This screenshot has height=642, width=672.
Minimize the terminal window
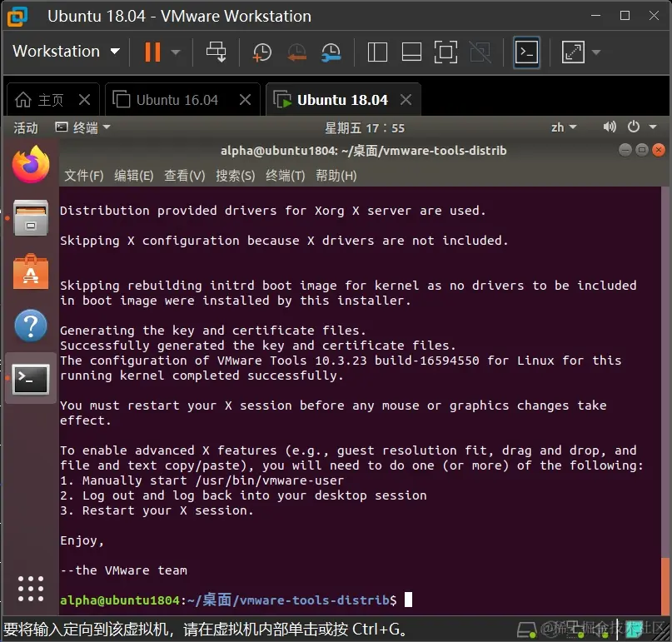pos(625,150)
